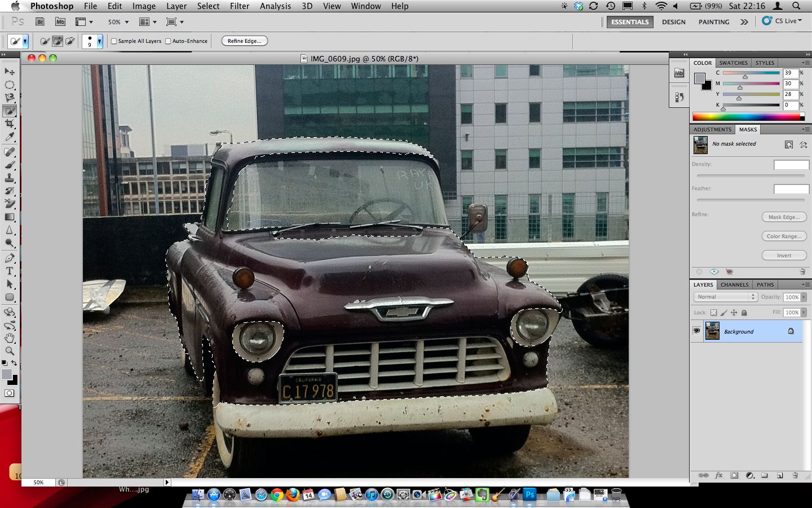812x508 pixels.
Task: Select the Sharpen tool
Action: coord(10,230)
